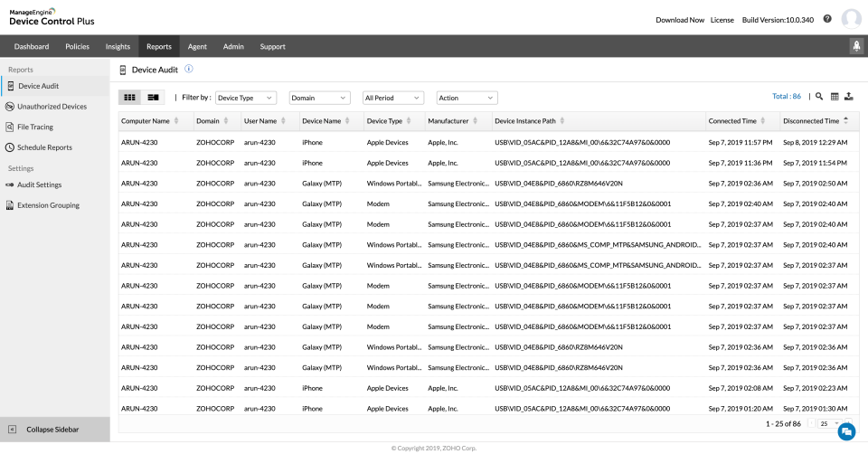Click the export report icon
Screen dimensions: 868x454
849,97
